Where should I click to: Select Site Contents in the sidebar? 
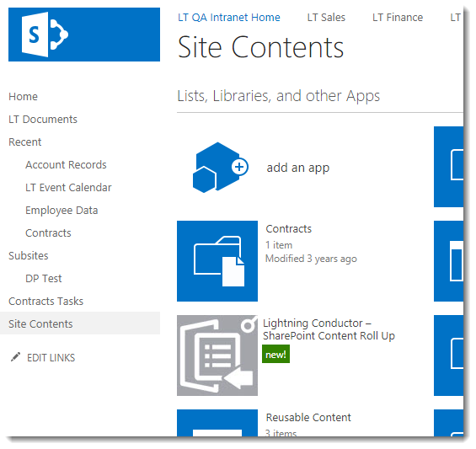pyautogui.click(x=80, y=323)
